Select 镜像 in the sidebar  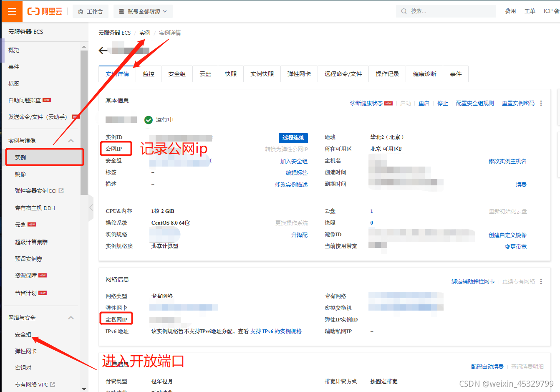coord(20,174)
